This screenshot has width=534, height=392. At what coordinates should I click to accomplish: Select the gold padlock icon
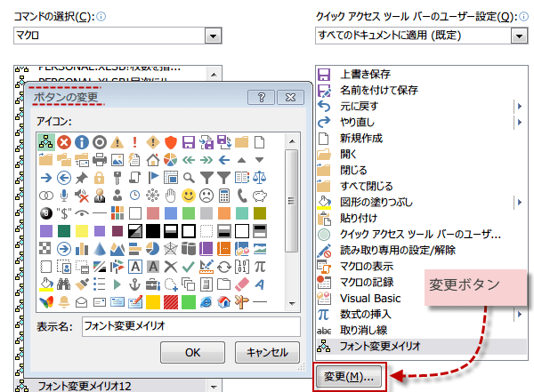(100, 178)
